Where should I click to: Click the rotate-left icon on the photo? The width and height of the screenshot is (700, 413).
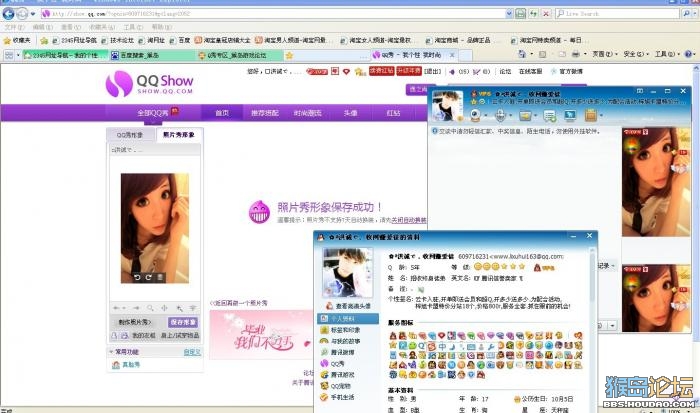138,277
